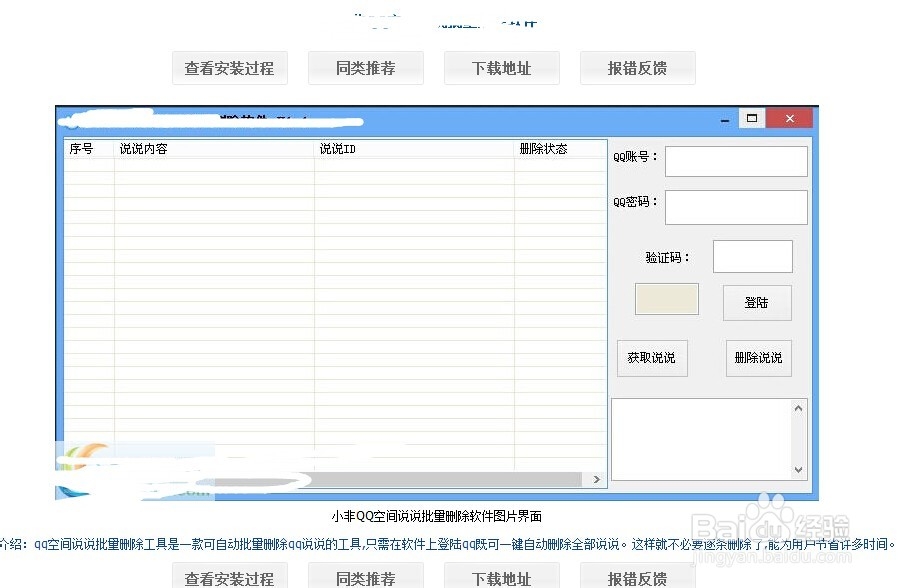The width and height of the screenshot is (901, 588).
Task: Click the bottom 报错反馈 button
Action: click(637, 578)
